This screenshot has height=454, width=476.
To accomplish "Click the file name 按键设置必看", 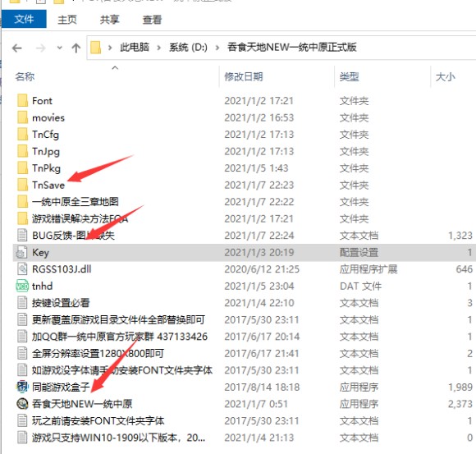I will (x=61, y=303).
